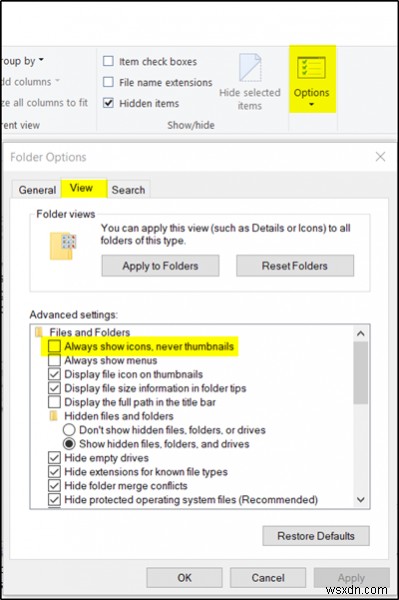The height and width of the screenshot is (600, 399).
Task: Click the scrollbar down arrow in Advanced settings
Action: coord(360,499)
